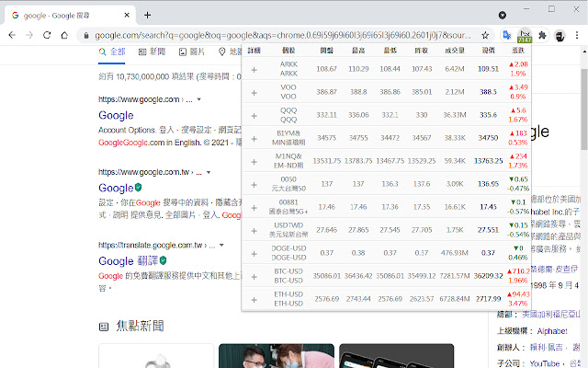Expand details for the 0050 row

pos(254,184)
